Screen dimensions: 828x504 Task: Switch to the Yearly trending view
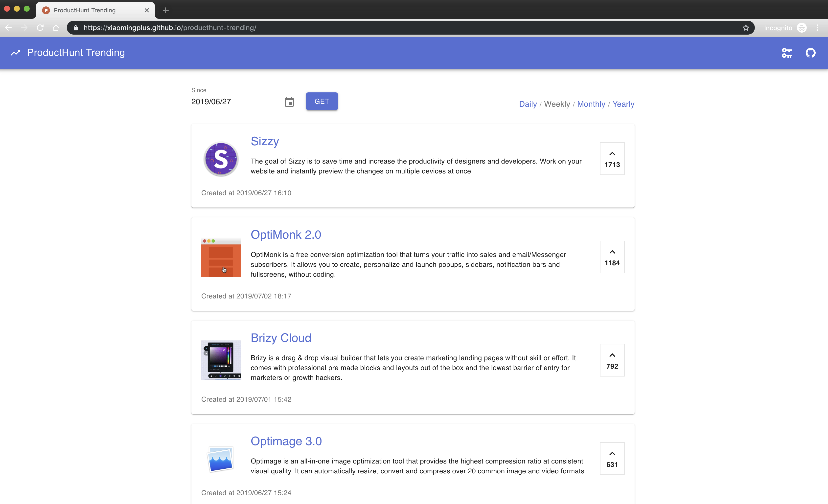point(623,104)
